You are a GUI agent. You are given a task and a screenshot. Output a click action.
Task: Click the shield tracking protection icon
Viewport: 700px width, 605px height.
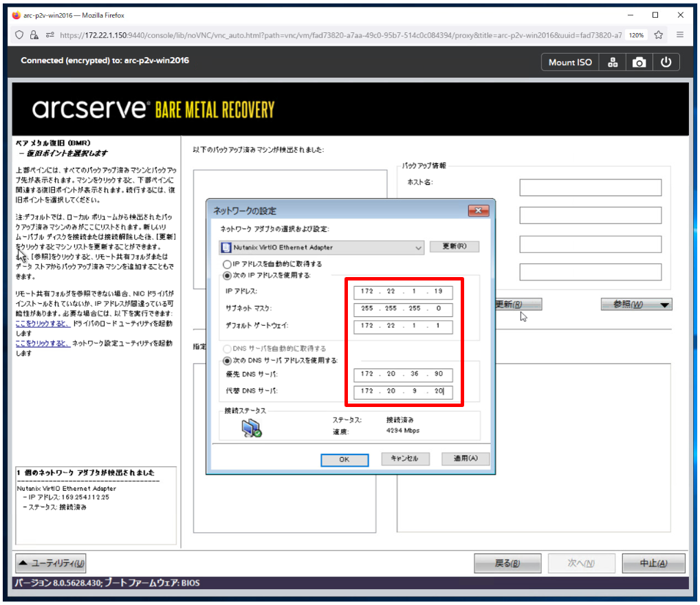click(19, 35)
